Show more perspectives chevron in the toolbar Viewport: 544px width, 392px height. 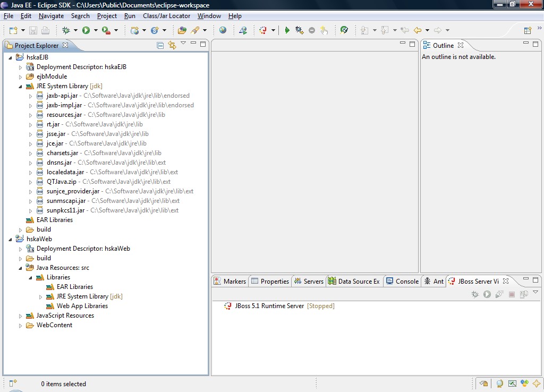[540, 28]
